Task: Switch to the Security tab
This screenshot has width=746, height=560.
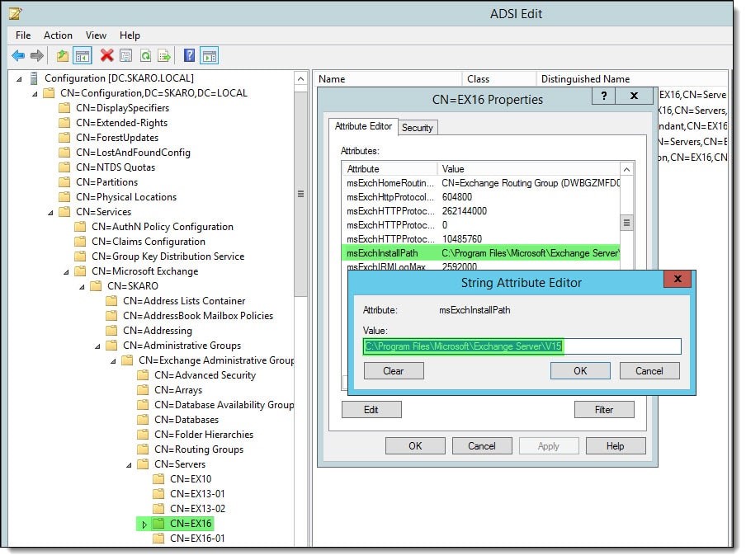Action: click(418, 127)
